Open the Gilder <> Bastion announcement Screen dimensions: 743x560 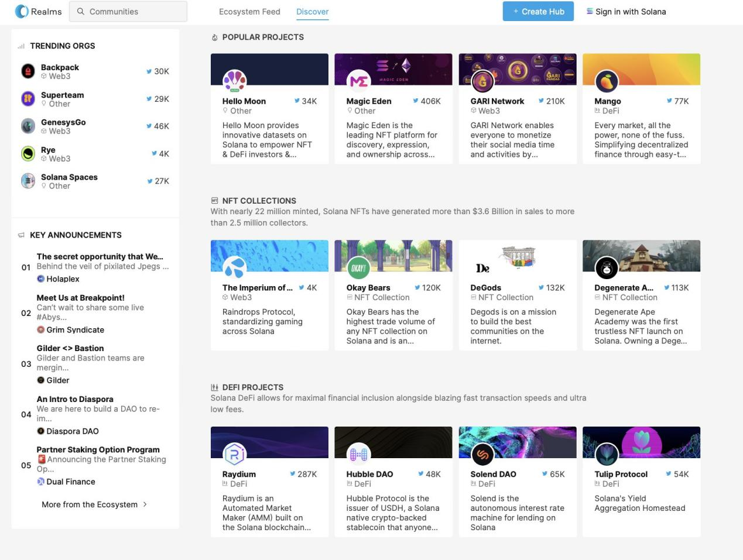pyautogui.click(x=70, y=348)
